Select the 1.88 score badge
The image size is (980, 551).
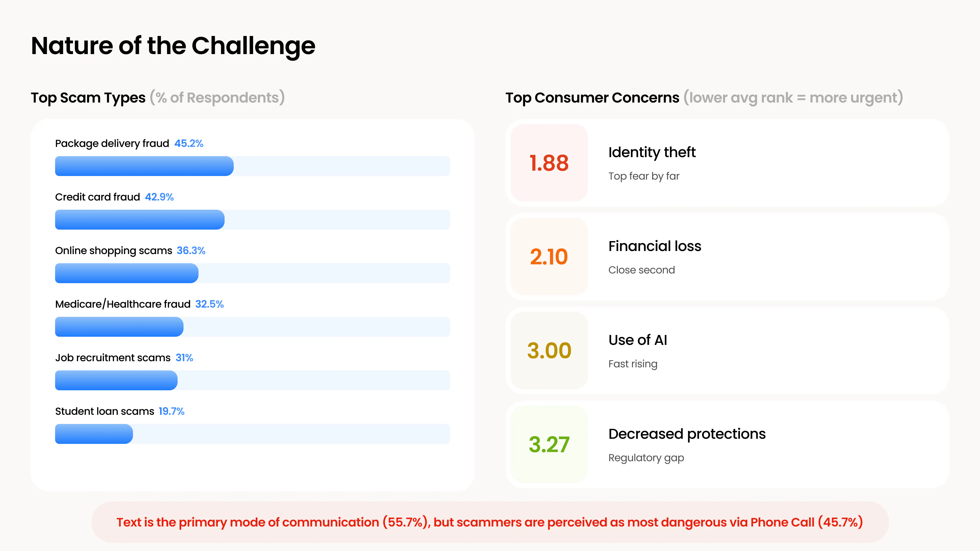549,163
